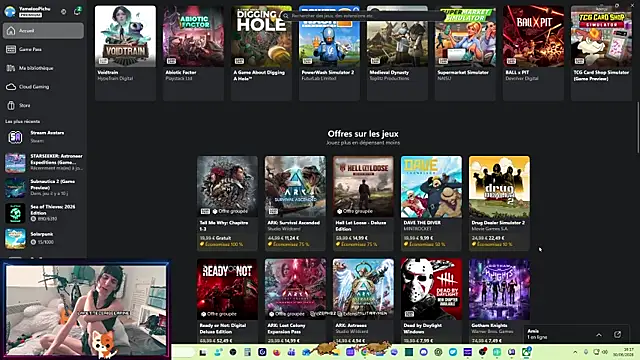Open the Medieval Dynasty card

[398, 52]
